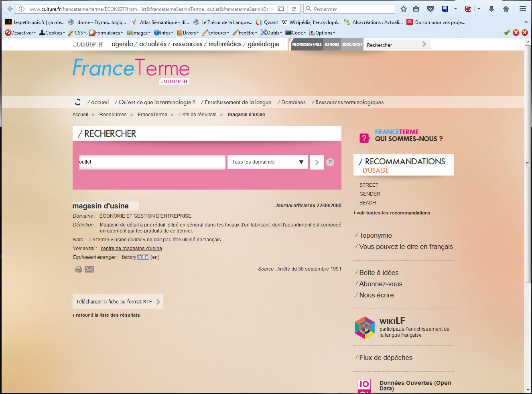
Task: Expand the Cookies developer menu
Action: tap(53, 32)
